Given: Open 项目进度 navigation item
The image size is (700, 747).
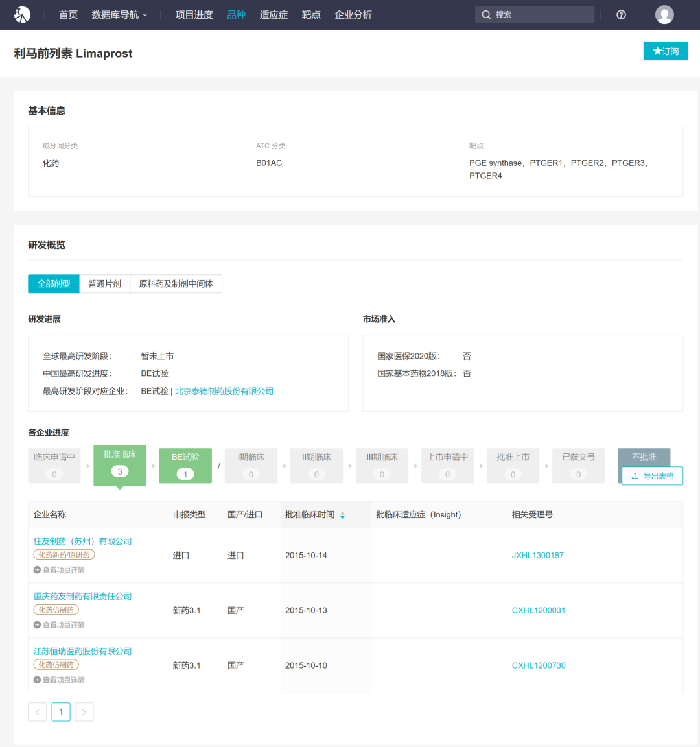Looking at the screenshot, I should [x=194, y=15].
